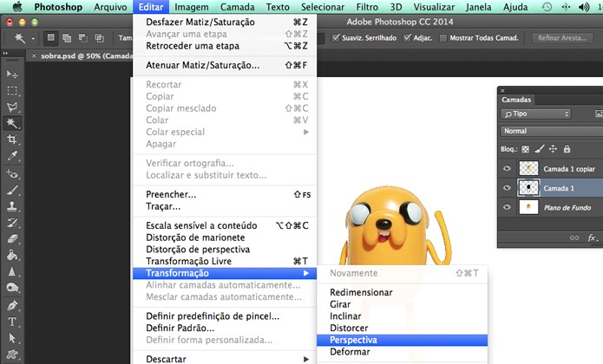This screenshot has height=364, width=603.
Task: Enable Mostrar Todas Camad. checkbox
Action: coord(443,37)
